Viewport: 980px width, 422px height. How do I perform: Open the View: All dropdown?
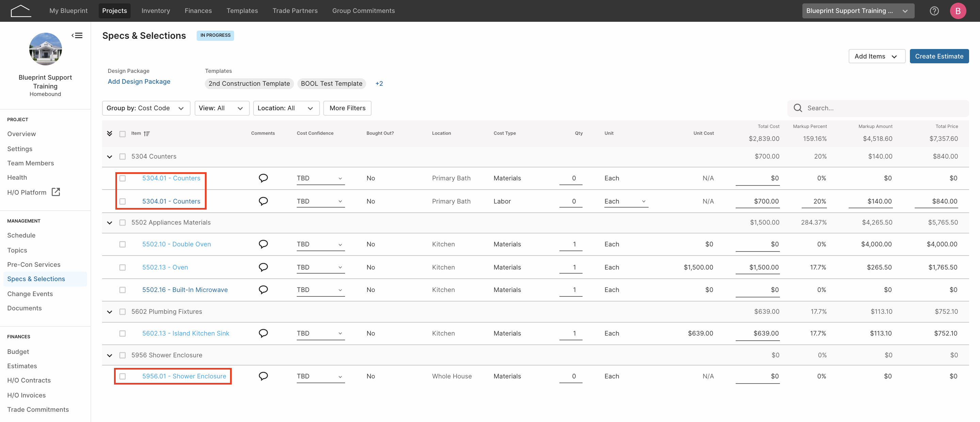coord(222,108)
